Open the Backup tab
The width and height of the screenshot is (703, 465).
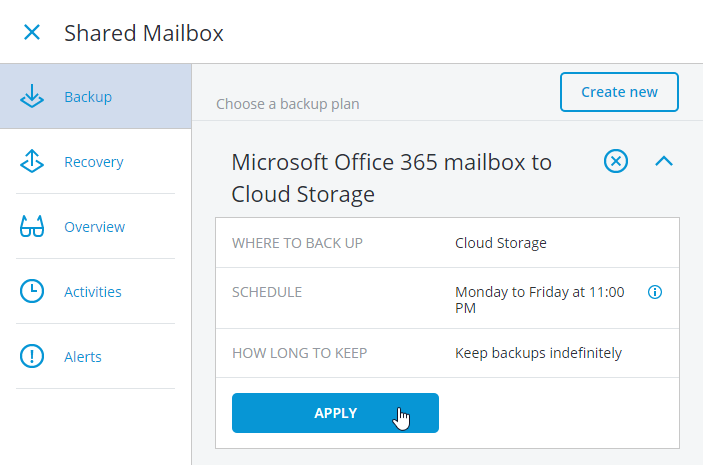tap(95, 96)
